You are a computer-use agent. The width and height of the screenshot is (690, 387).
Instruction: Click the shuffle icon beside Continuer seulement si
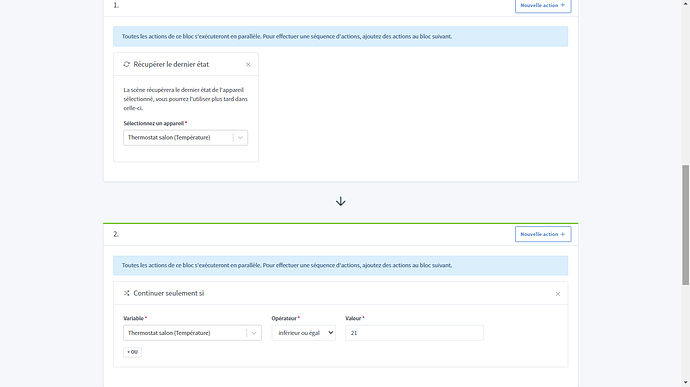point(127,293)
